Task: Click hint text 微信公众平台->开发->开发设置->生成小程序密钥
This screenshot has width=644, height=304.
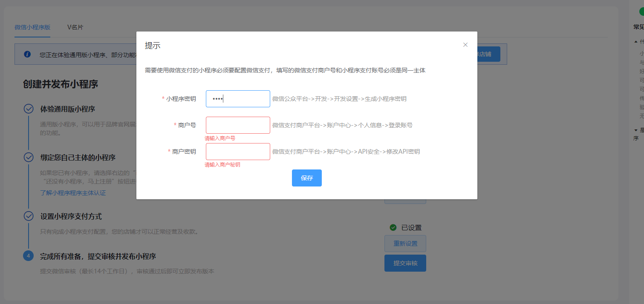Action: (x=339, y=99)
